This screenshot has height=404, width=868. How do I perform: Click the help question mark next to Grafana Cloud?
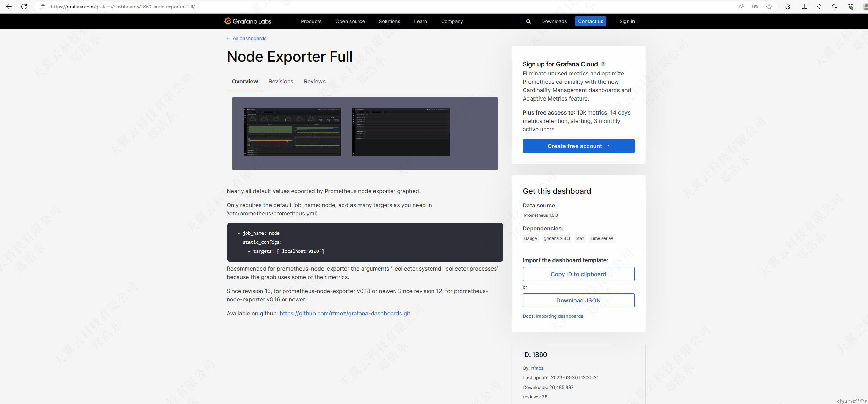(x=603, y=64)
